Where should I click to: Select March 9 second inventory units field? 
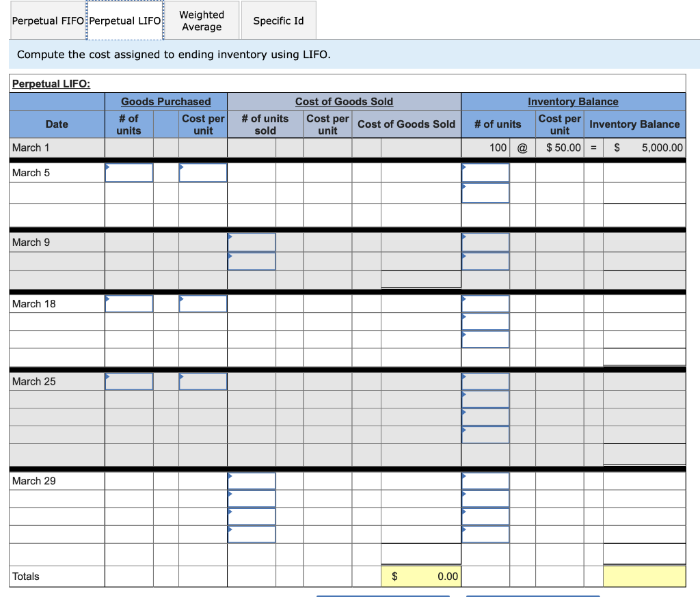pos(485,261)
